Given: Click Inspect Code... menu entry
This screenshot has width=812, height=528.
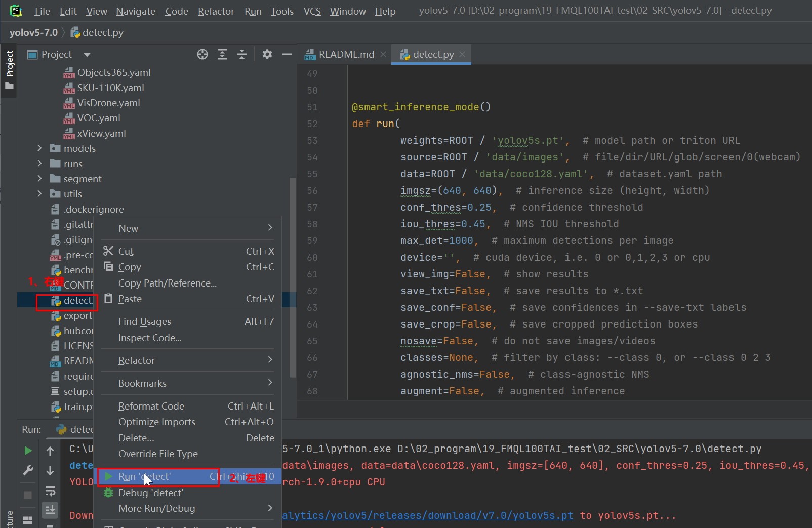Looking at the screenshot, I should coord(187,338).
